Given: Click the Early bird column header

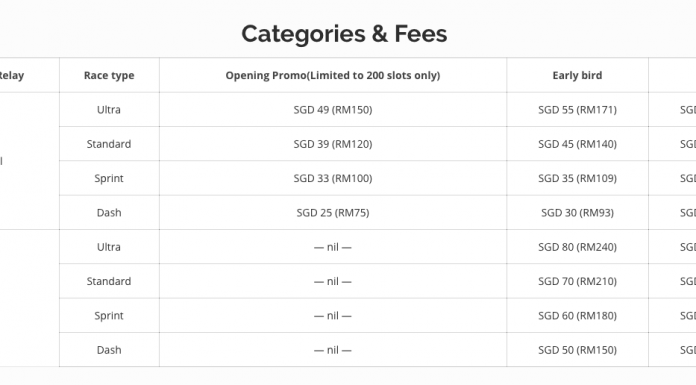Looking at the screenshot, I should pyautogui.click(x=577, y=75).
